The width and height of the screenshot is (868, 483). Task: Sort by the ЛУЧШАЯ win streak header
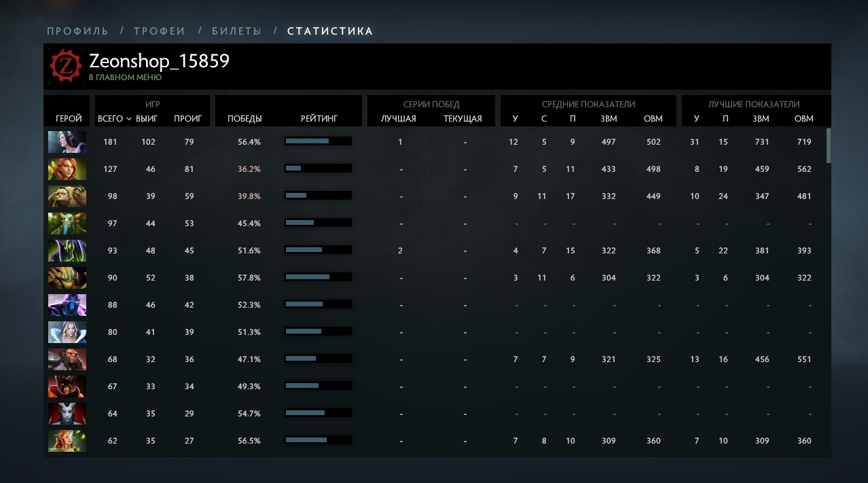tap(399, 119)
